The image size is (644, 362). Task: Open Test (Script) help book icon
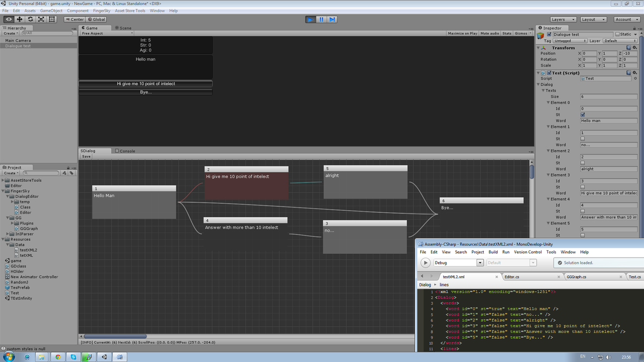pyautogui.click(x=629, y=72)
